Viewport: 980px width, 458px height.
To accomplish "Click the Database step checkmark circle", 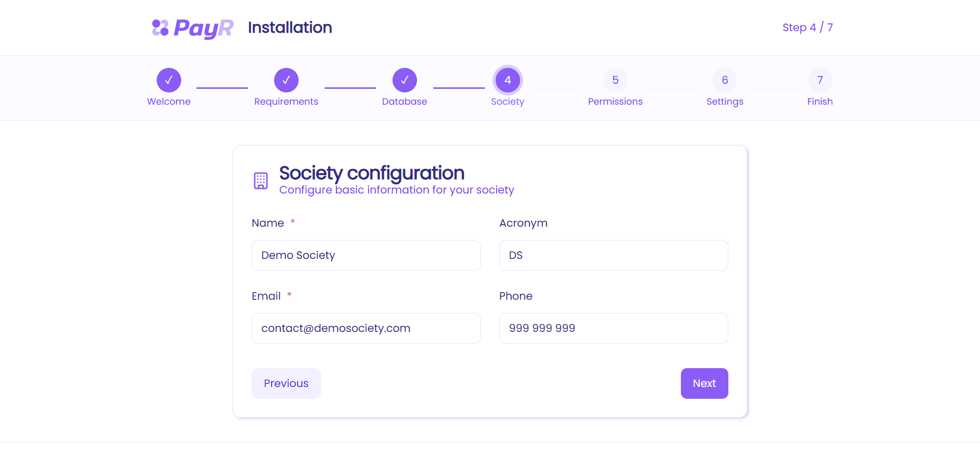I will click(405, 80).
